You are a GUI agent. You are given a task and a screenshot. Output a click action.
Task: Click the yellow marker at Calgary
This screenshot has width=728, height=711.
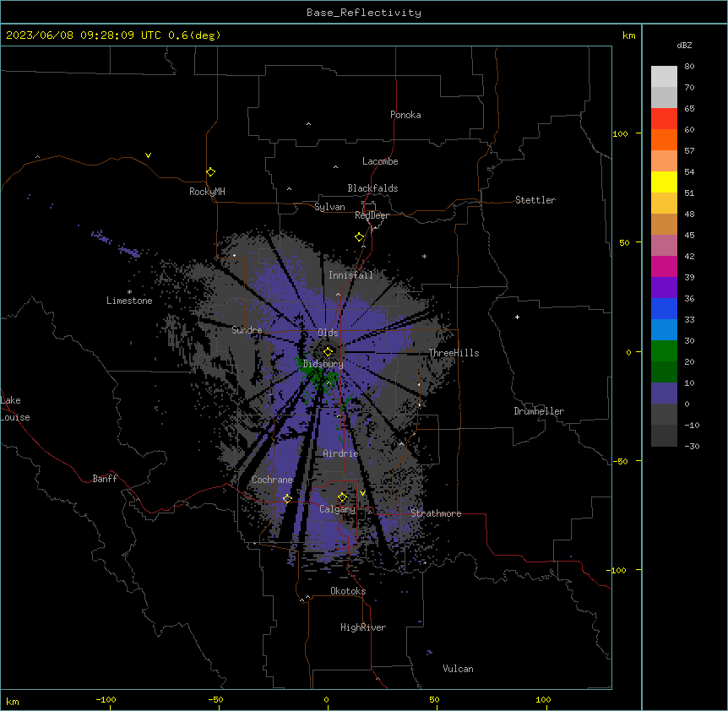342,497
